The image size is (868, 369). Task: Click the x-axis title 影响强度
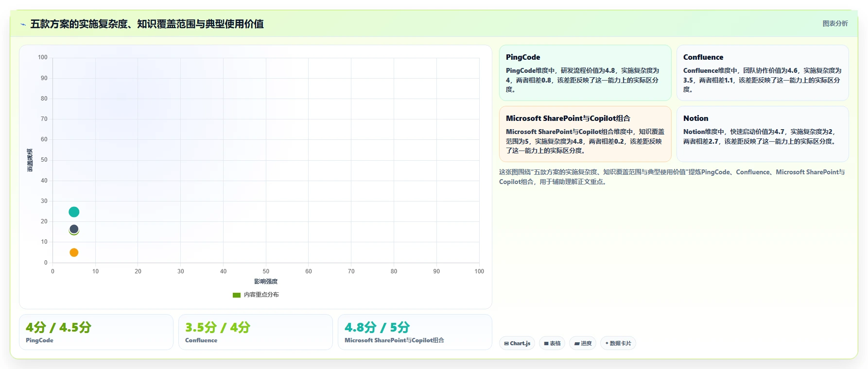(266, 282)
